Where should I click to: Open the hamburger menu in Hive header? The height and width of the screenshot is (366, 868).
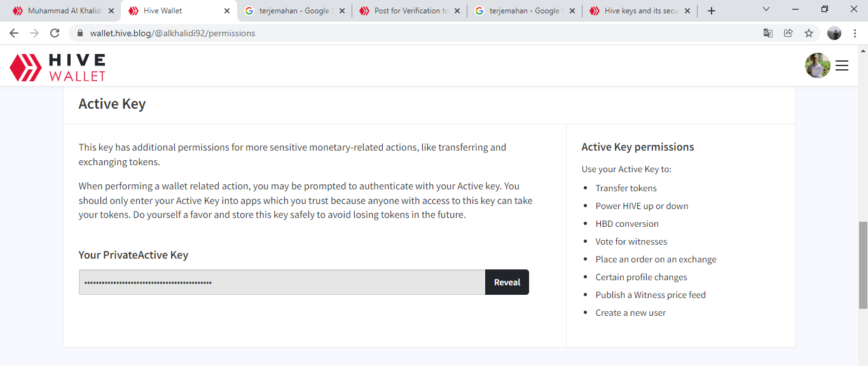842,65
